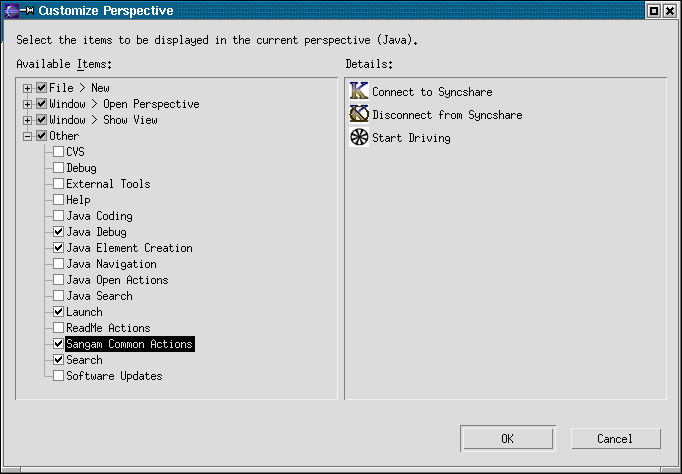Click the Connect to Syncshare icon
The image size is (682, 474).
click(359, 91)
